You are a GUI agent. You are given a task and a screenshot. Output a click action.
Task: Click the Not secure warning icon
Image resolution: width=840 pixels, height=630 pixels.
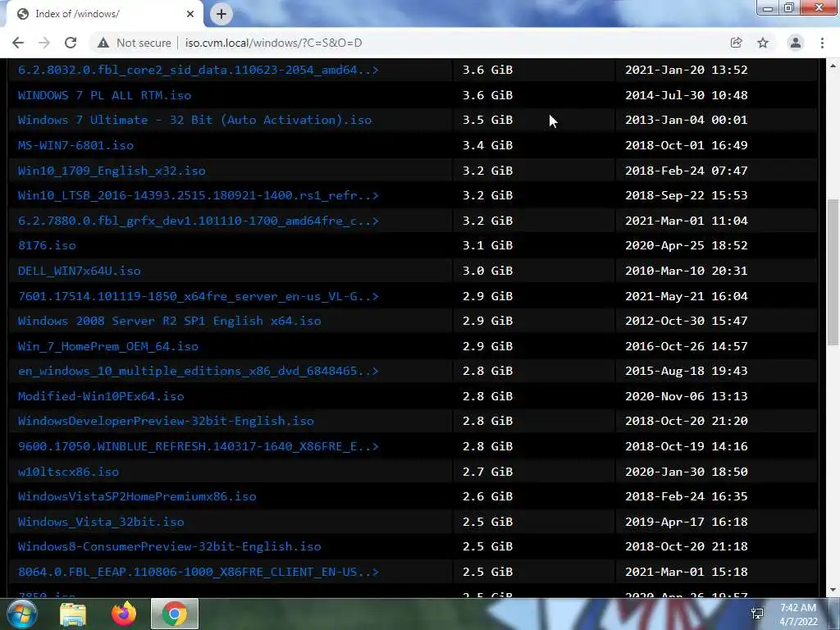tap(103, 43)
